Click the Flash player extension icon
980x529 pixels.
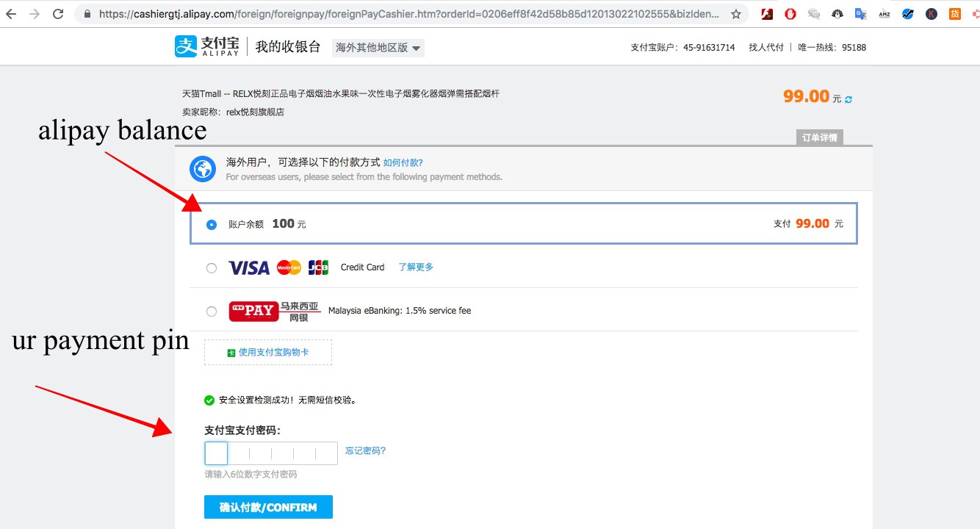click(766, 13)
